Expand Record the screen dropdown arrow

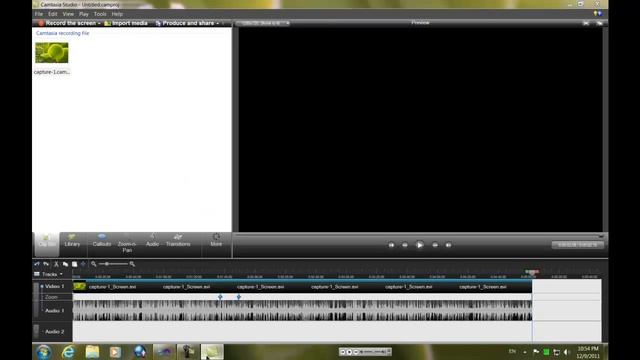point(99,23)
